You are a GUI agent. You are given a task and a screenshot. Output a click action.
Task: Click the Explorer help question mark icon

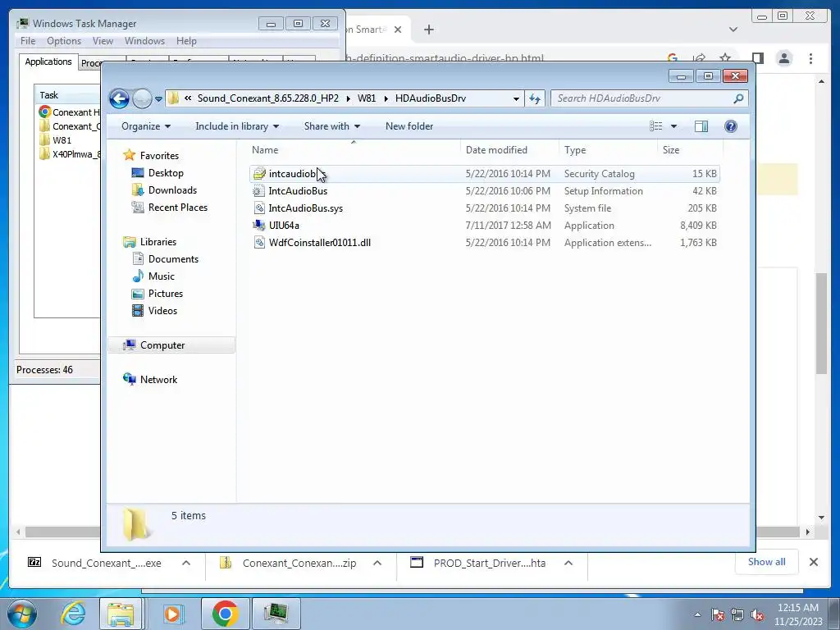click(x=731, y=126)
